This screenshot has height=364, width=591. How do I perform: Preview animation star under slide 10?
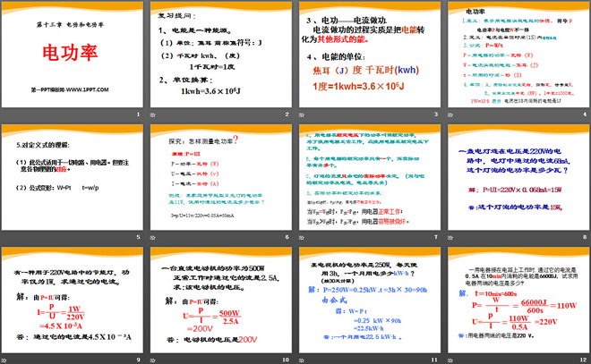[x=152, y=360]
